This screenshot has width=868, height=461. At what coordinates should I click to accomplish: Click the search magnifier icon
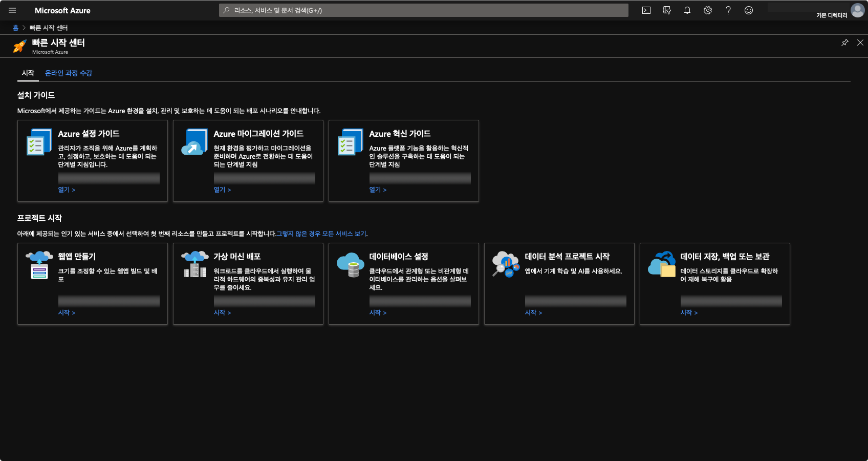click(x=226, y=10)
